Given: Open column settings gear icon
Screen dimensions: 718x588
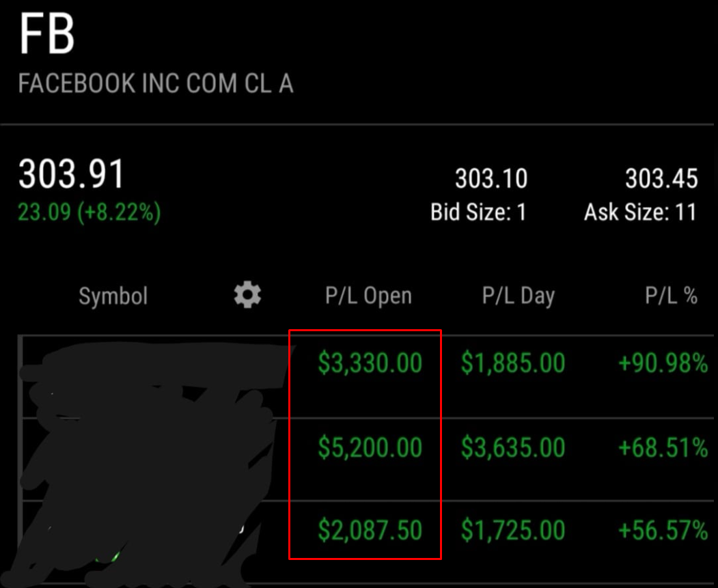Looking at the screenshot, I should [247, 296].
